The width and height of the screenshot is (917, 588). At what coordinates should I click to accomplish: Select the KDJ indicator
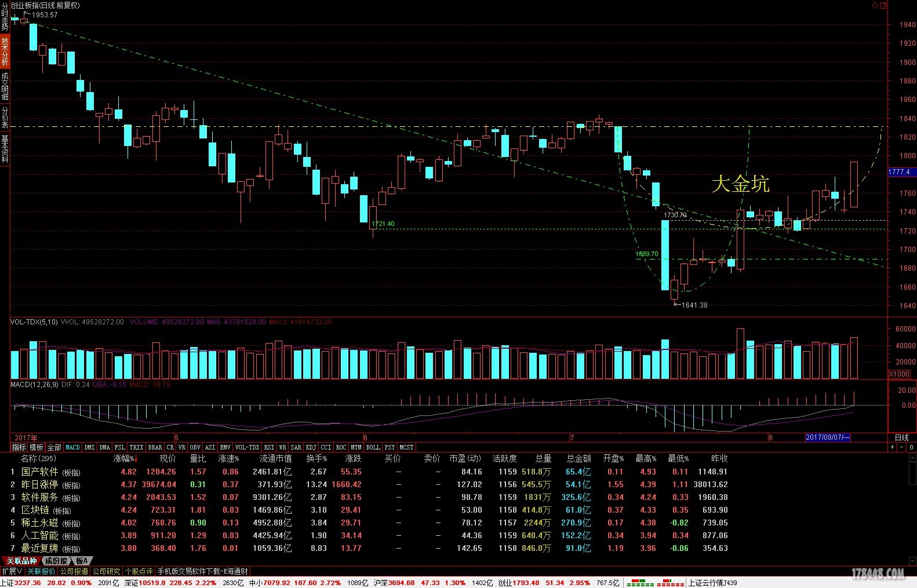[311, 447]
